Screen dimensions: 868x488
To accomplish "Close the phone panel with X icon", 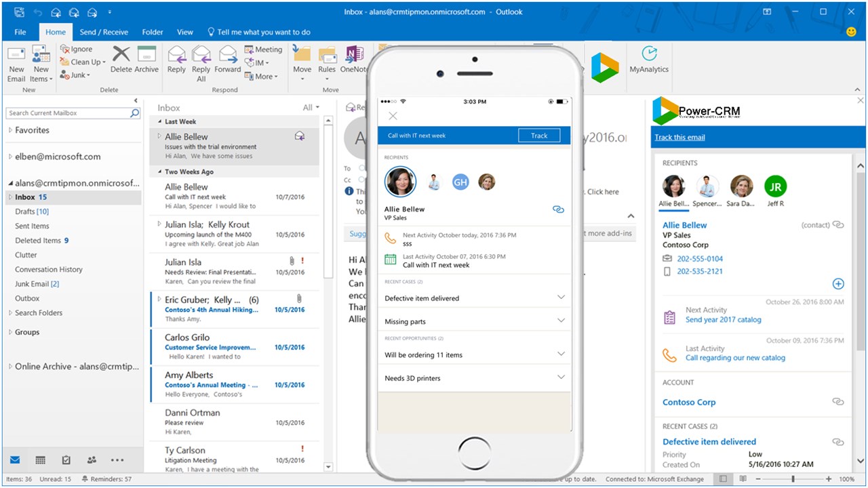I will tap(393, 116).
